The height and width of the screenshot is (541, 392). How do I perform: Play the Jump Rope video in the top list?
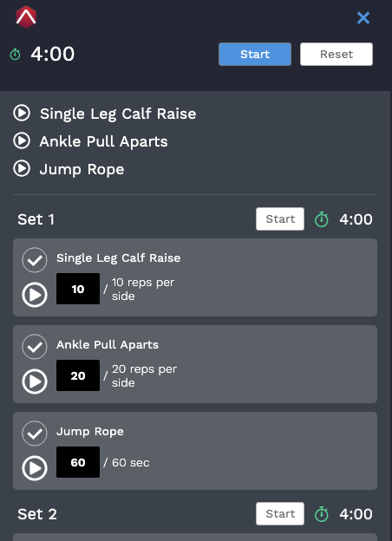[x=22, y=169]
